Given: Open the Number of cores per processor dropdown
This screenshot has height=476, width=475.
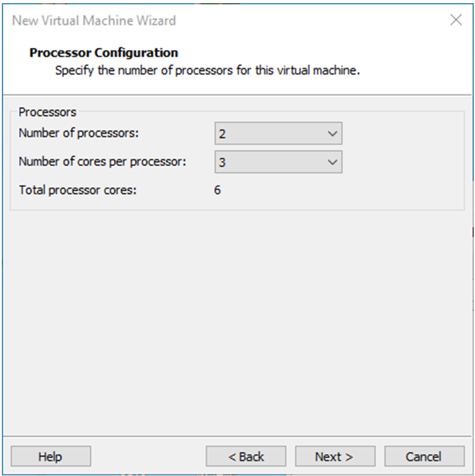Looking at the screenshot, I should pyautogui.click(x=278, y=162).
